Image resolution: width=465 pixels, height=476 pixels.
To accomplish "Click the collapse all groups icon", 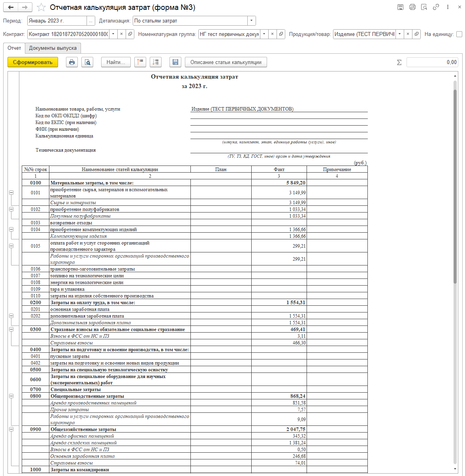I will (140, 62).
